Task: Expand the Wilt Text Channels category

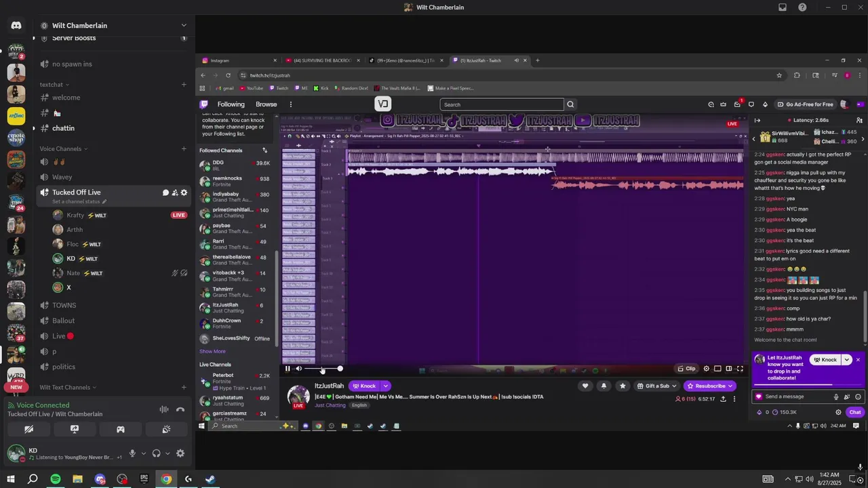Action: 68,388
